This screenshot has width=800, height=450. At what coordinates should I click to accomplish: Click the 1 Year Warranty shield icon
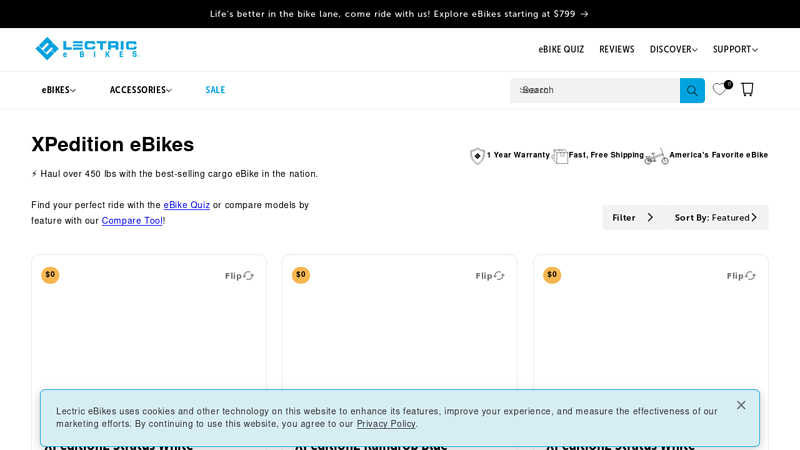(x=477, y=156)
